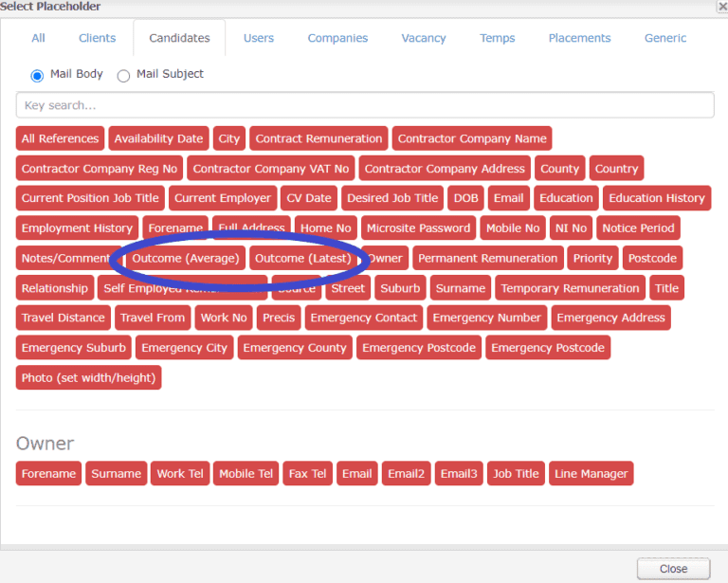The image size is (728, 583).
Task: Add the Contract Remuneration placeholder
Action: pos(318,138)
